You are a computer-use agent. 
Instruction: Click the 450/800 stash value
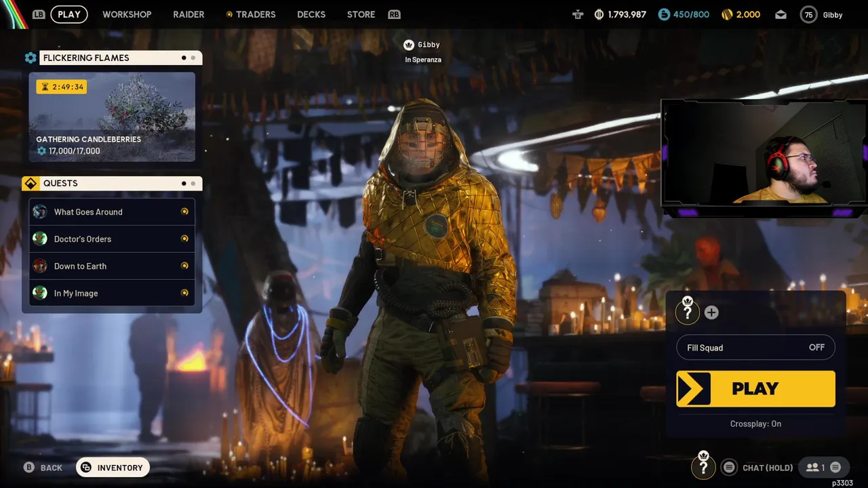pos(691,14)
